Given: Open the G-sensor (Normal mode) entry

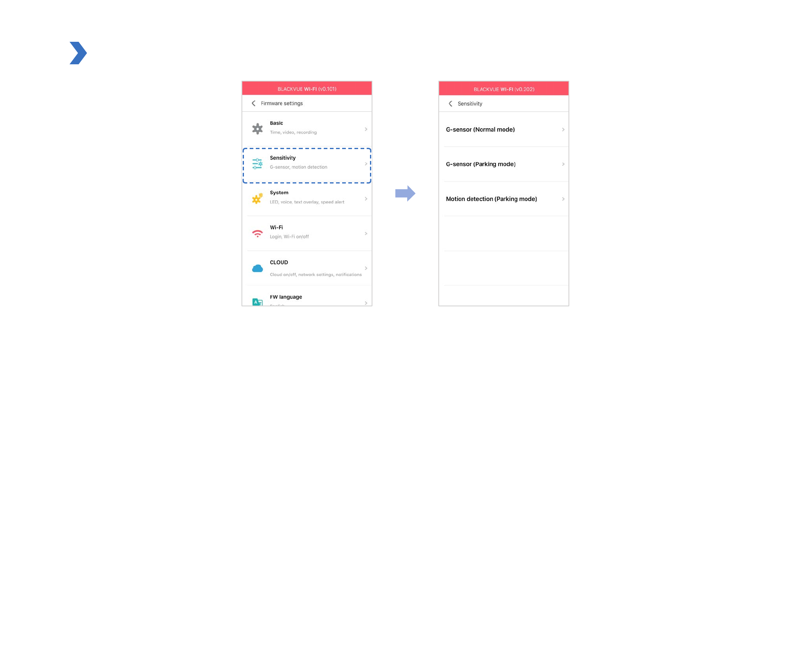Looking at the screenshot, I should 480,129.
